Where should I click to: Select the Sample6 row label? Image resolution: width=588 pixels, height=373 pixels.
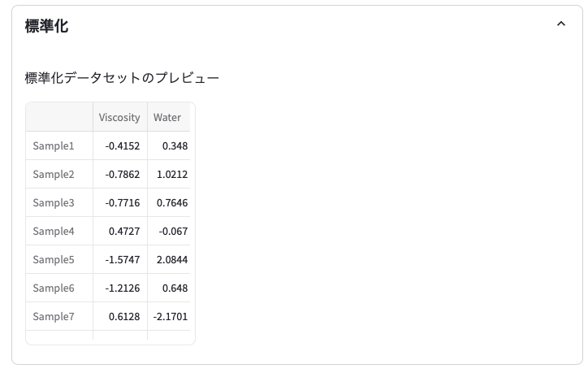pyautogui.click(x=54, y=288)
